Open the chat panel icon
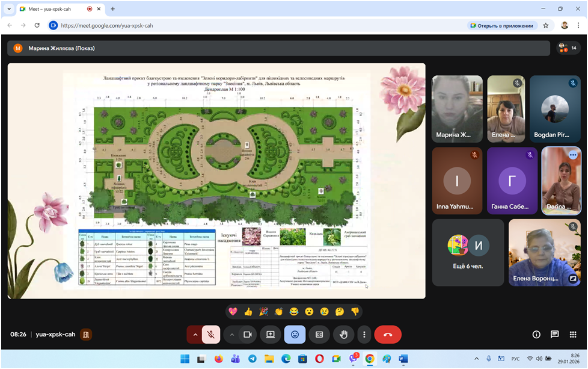 tap(554, 335)
